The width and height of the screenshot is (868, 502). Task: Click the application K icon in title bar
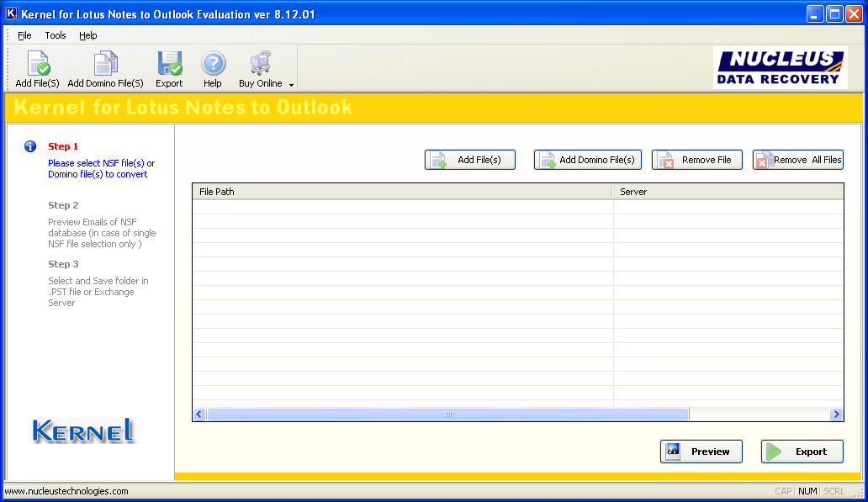(11, 13)
